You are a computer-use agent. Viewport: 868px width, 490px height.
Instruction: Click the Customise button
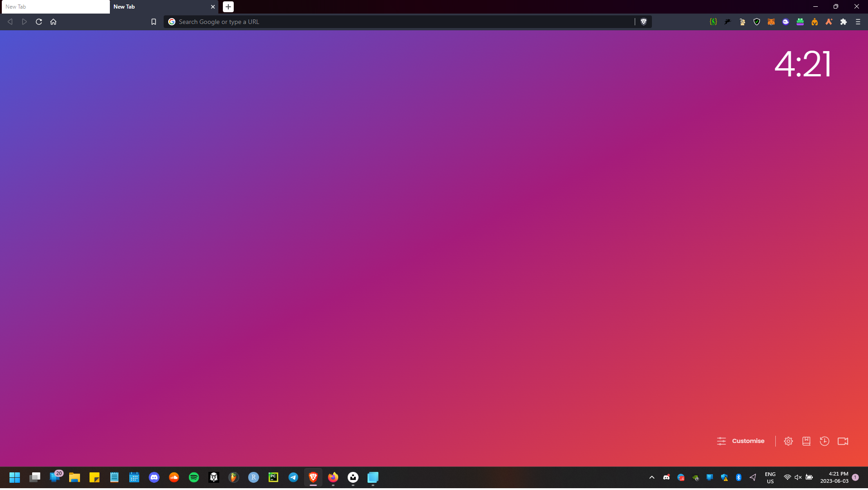(x=741, y=441)
